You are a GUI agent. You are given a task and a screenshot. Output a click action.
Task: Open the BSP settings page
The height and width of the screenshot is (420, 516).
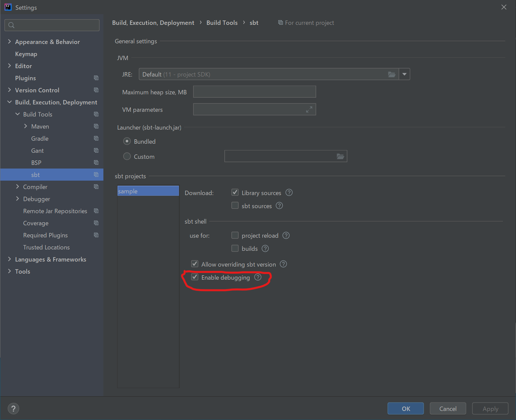pos(36,162)
